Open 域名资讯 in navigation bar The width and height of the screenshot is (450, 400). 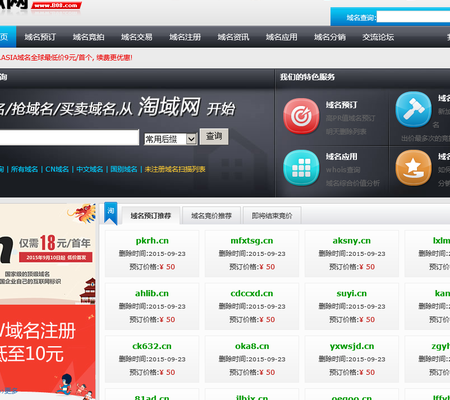click(x=233, y=37)
